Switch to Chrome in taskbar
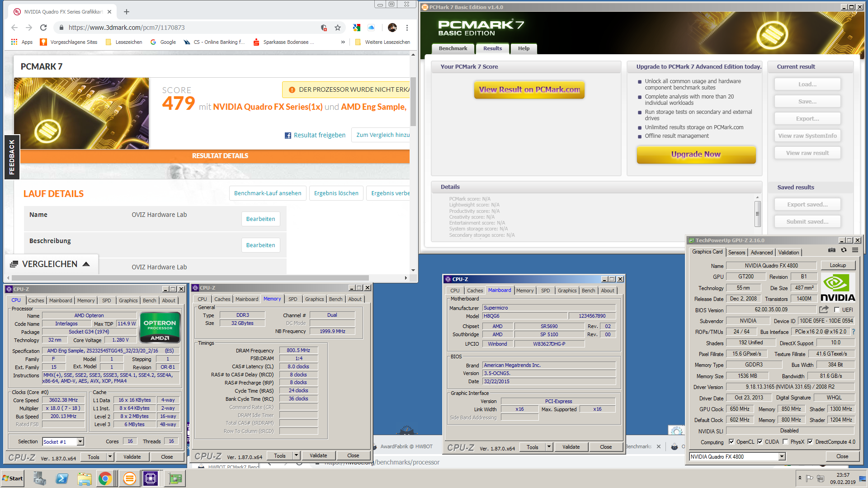Screen dimensions: 868x488 tap(105, 479)
